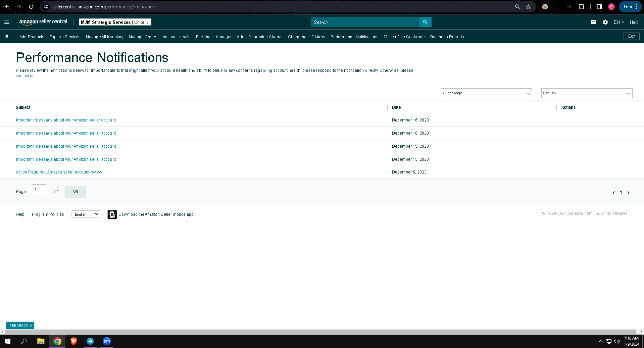Click the Amazon Seller mobile app icon
Image resolution: width=644 pixels, height=348 pixels.
(112, 214)
